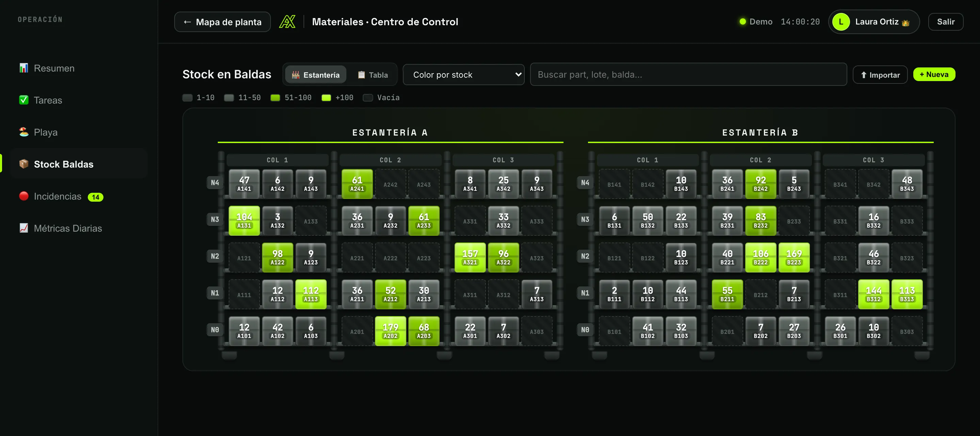Select shelf bin B242 with 92 units

(761, 184)
